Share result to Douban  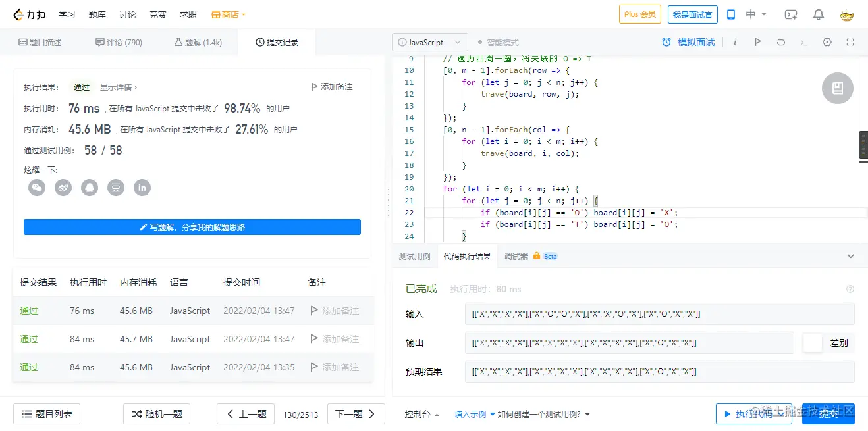click(116, 188)
